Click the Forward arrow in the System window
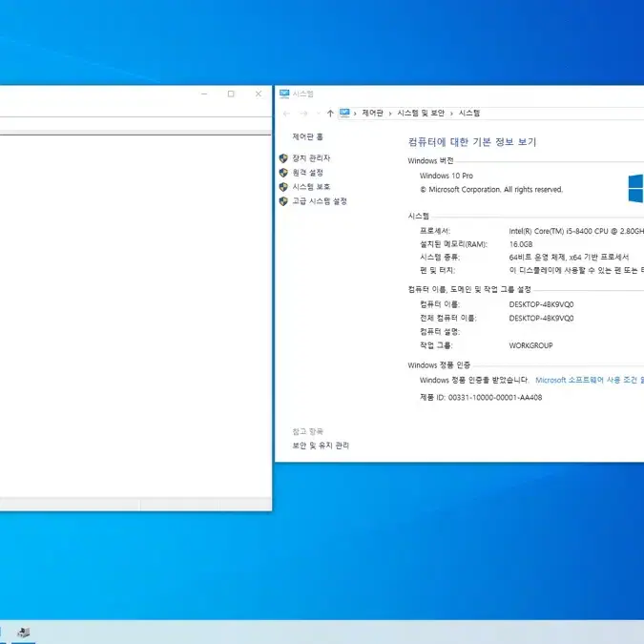644x644 pixels. [x=303, y=114]
